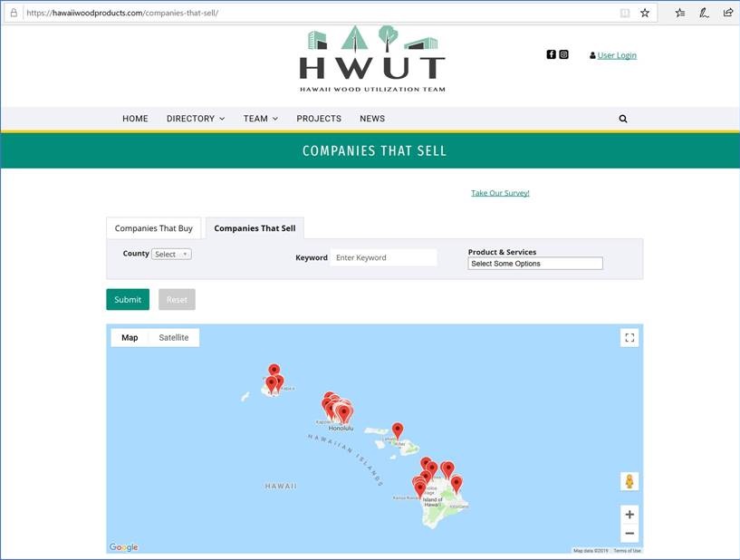Zoom in on the map
Screen dimensions: 740x560
point(629,514)
